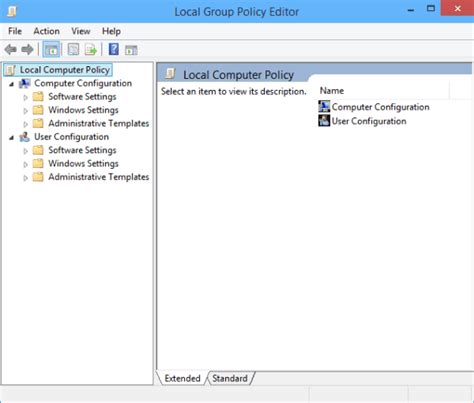Expand Software Settings under Computer Configuration
The width and height of the screenshot is (474, 403).
[26, 97]
